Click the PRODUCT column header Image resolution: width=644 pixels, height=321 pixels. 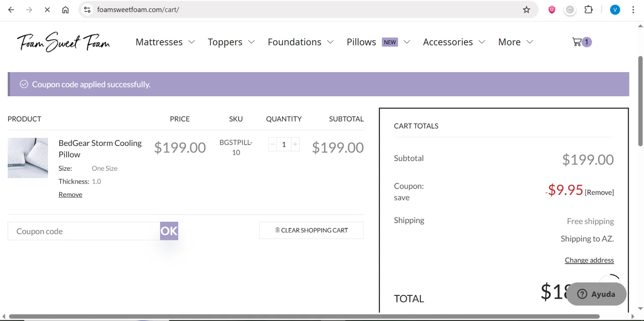click(x=24, y=119)
